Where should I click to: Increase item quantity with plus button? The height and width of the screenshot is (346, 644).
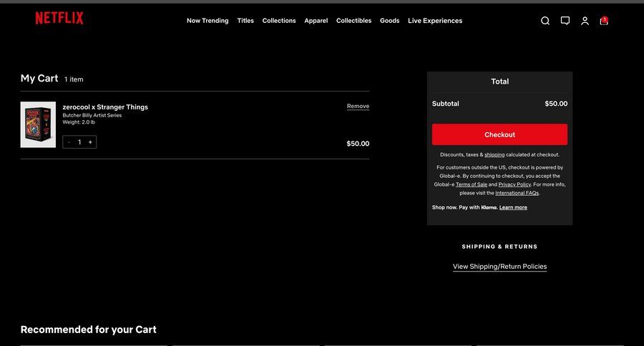click(90, 142)
